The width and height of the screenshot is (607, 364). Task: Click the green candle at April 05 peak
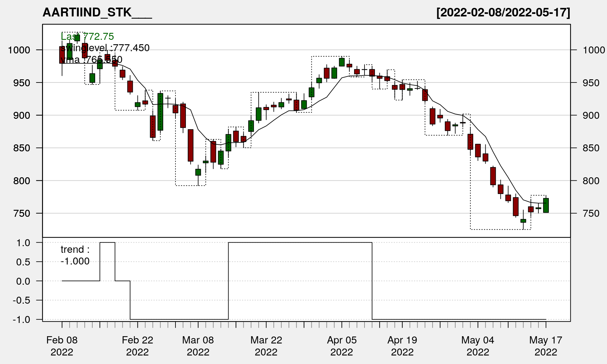tap(342, 62)
